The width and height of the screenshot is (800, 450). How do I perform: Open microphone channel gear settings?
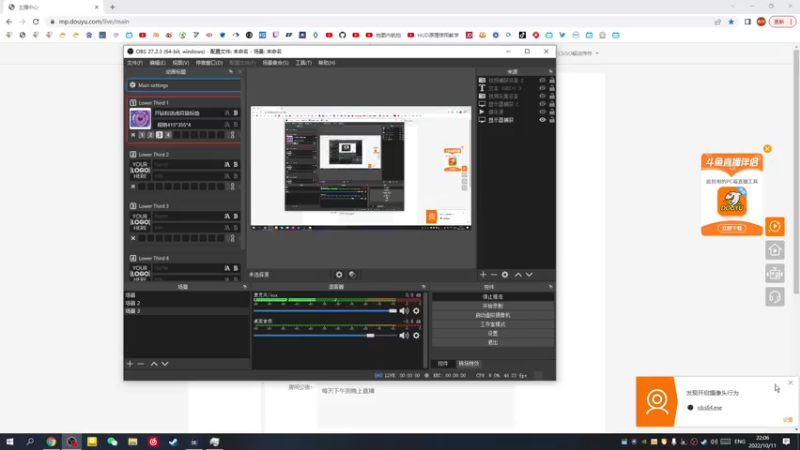coord(416,311)
